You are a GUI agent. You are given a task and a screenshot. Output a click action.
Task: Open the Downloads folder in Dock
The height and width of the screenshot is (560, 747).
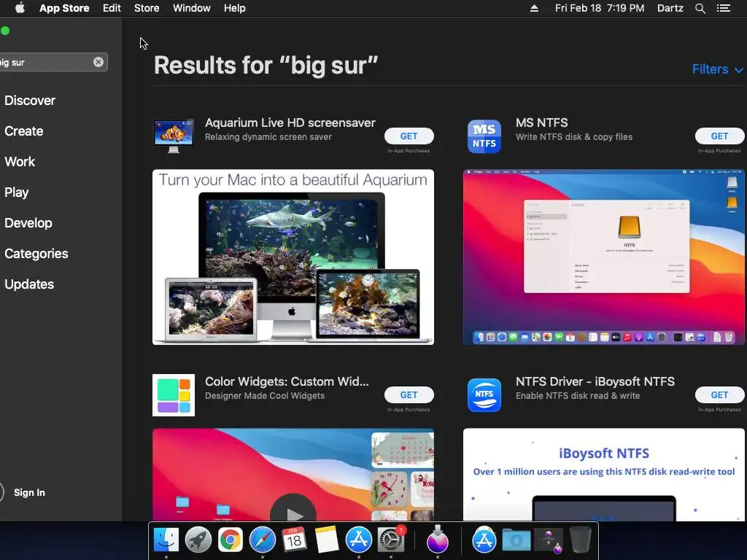[516, 540]
